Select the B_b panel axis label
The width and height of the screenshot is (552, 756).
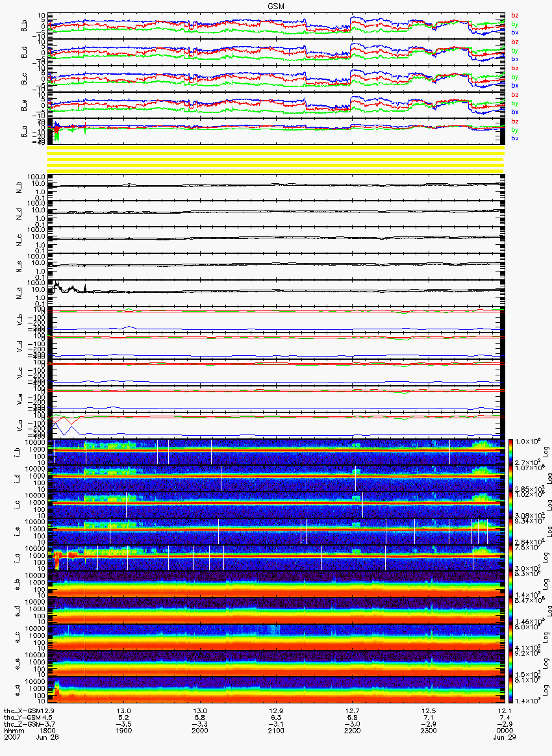coord(24,26)
